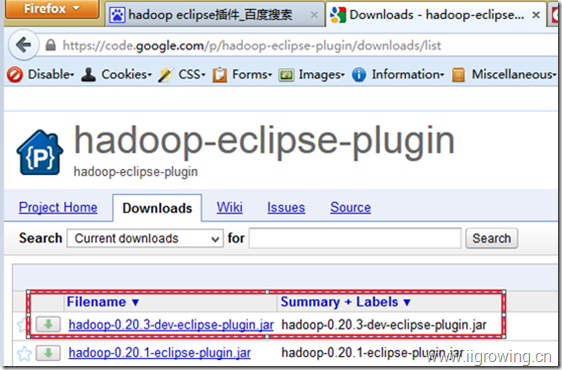Viewport: 562px width, 370px height.
Task: Select the Downloads - hadoop-eclipse browser tab
Action: coord(435,15)
